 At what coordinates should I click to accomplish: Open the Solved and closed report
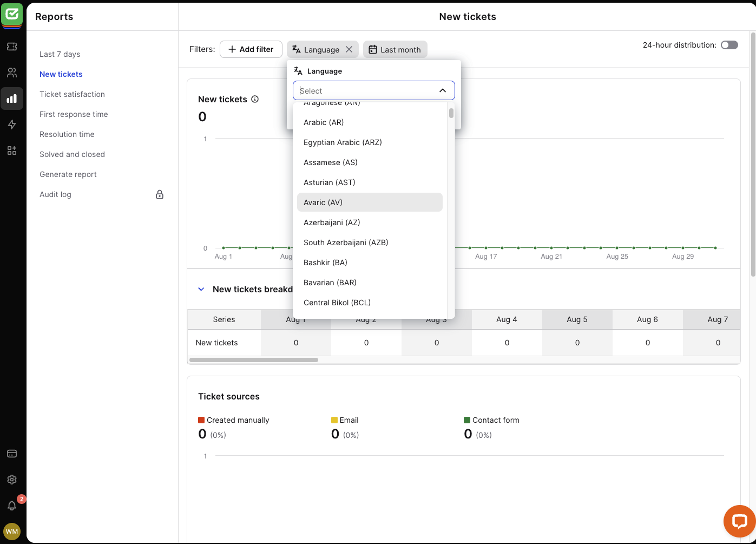72,154
